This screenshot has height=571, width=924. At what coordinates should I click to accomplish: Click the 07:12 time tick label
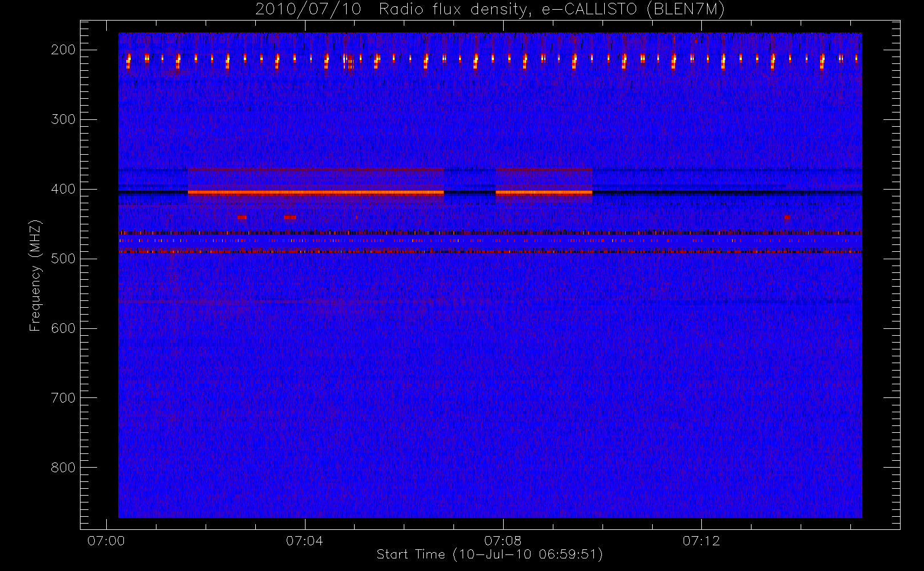coord(701,541)
